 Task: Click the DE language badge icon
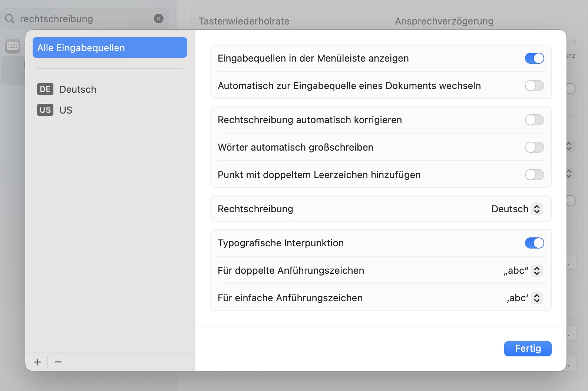pos(45,89)
